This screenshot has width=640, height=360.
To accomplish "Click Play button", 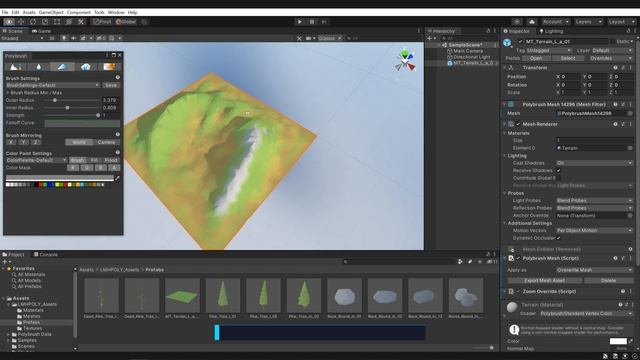I will 300,22.
